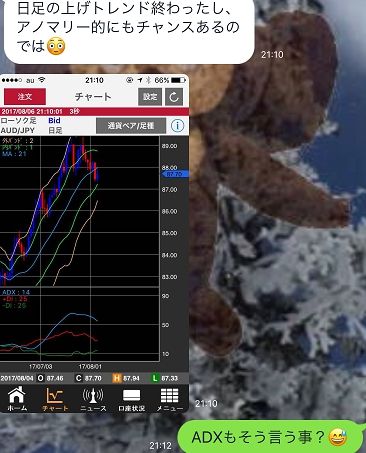Tap the ローソク足 candlestick label
This screenshot has height=453, width=366.
[18, 120]
